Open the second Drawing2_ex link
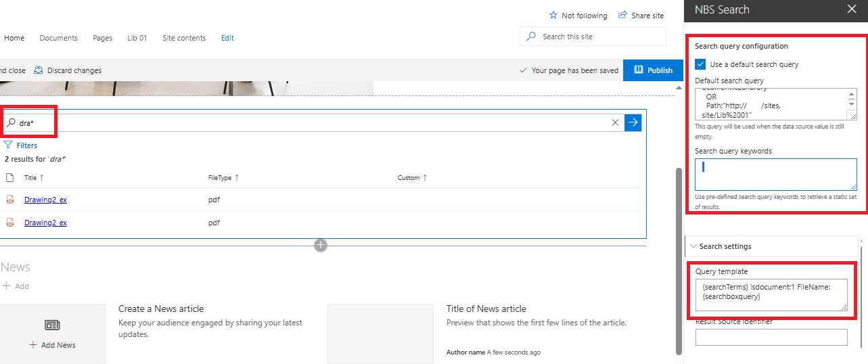This screenshot has height=364, width=868. point(45,223)
